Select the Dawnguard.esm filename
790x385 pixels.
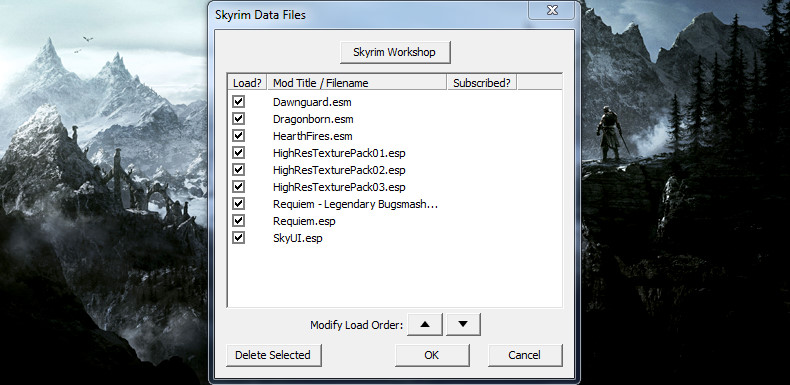312,102
